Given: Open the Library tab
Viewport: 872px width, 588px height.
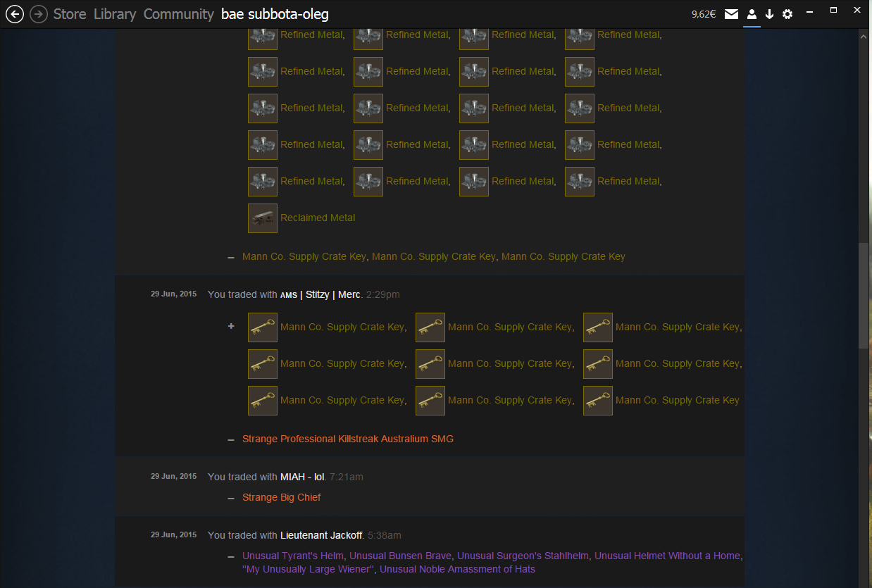Looking at the screenshot, I should 115,14.
